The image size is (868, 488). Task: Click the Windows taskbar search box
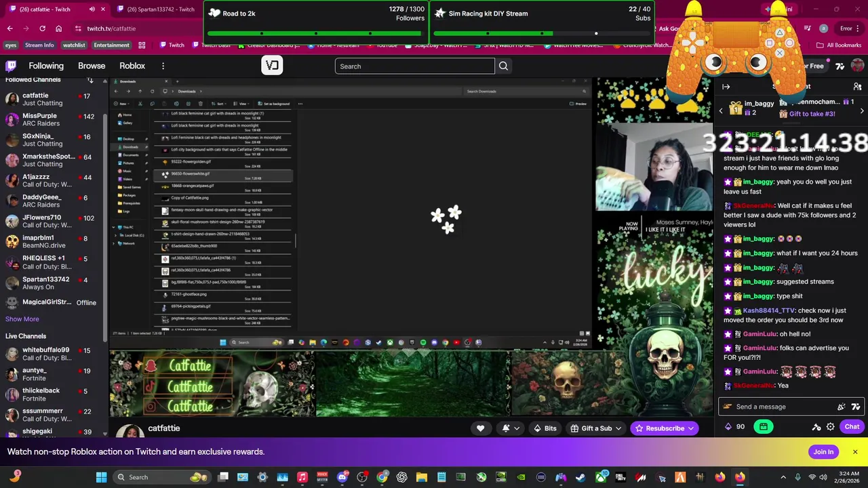click(161, 477)
